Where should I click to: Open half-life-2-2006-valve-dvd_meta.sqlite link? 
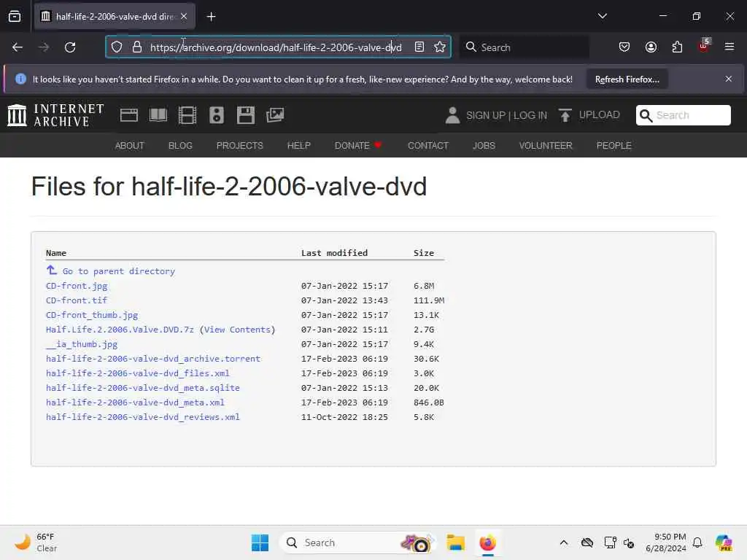pyautogui.click(x=142, y=388)
